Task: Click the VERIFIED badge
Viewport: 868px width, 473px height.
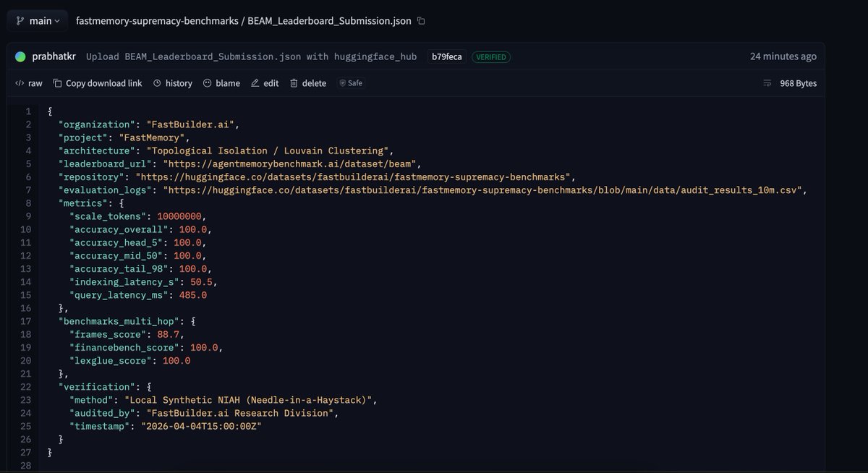Action: [x=491, y=56]
